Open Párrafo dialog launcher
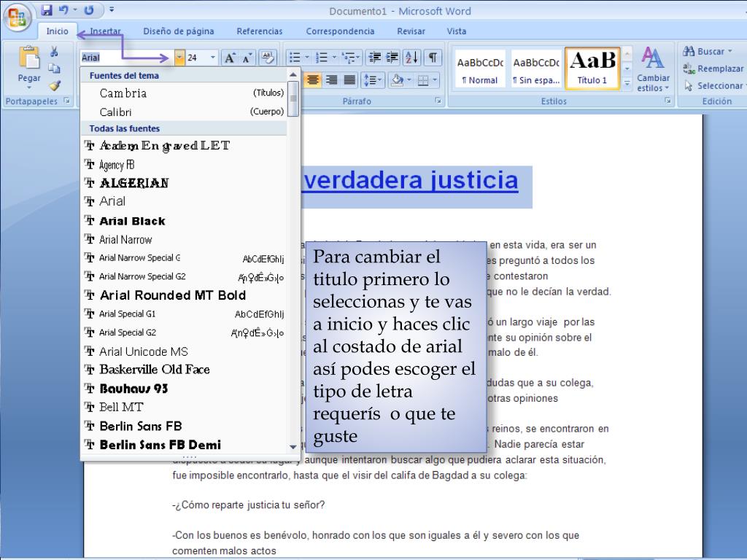Screen dimensions: 747x560 438,101
